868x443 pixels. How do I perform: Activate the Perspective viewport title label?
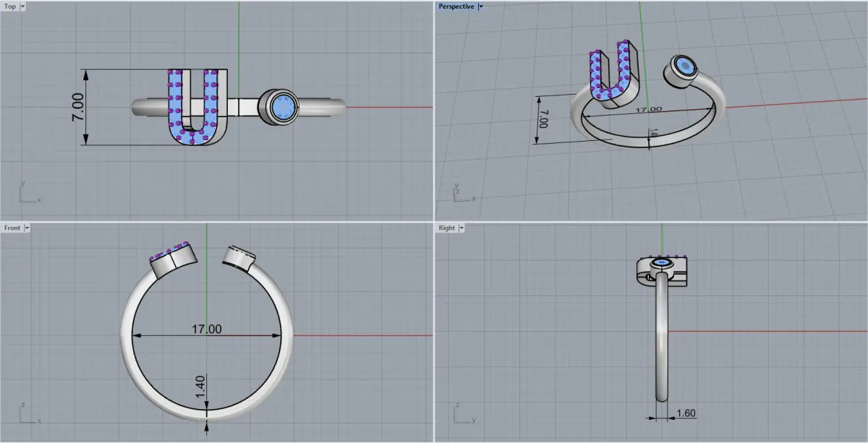click(456, 7)
